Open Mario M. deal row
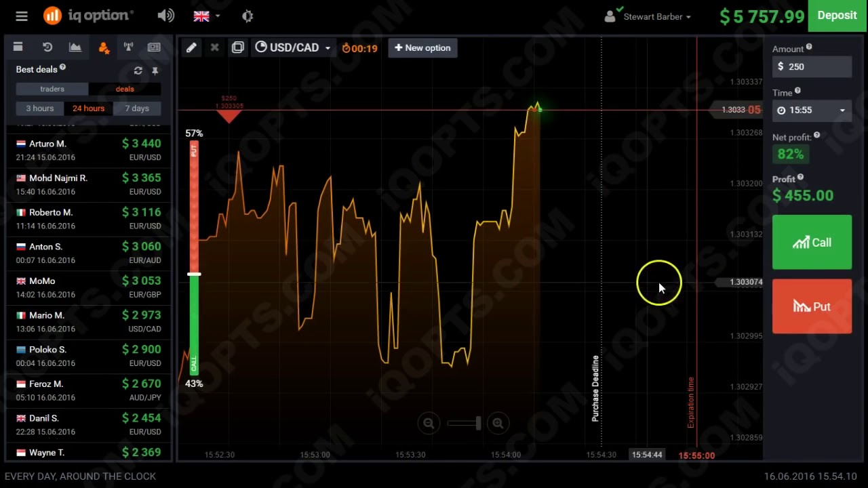868x488 pixels. (88, 322)
